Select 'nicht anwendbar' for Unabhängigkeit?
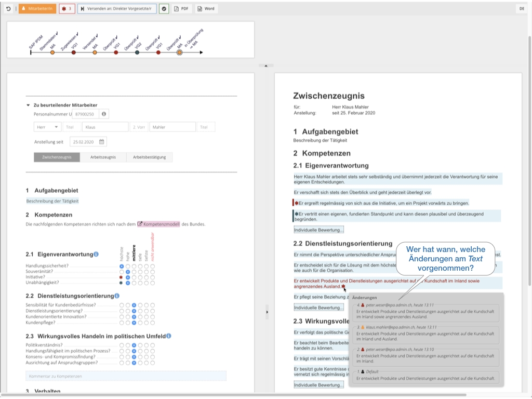 [153, 283]
